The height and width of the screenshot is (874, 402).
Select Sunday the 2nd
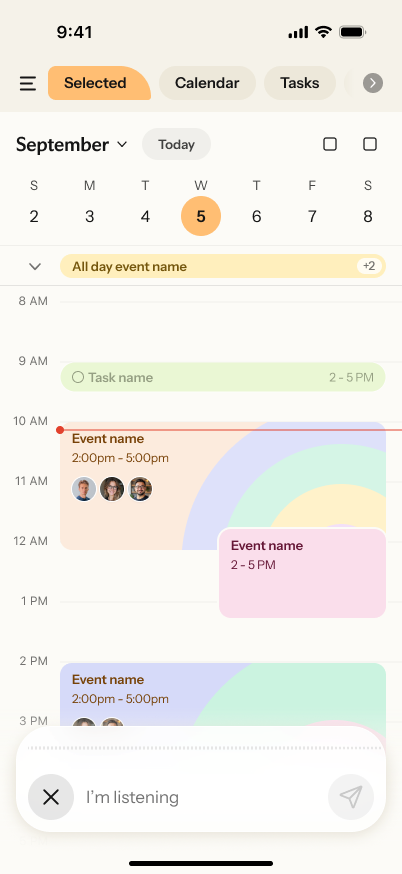34,216
